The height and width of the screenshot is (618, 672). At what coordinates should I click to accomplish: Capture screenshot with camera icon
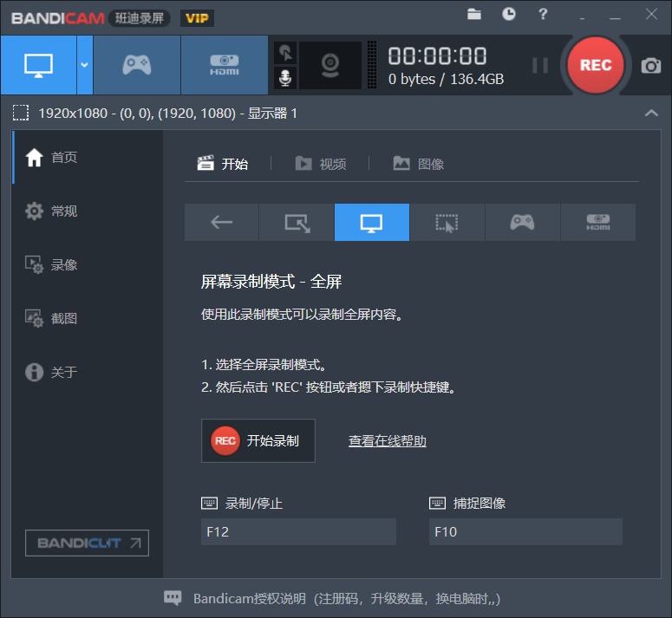pos(651,66)
